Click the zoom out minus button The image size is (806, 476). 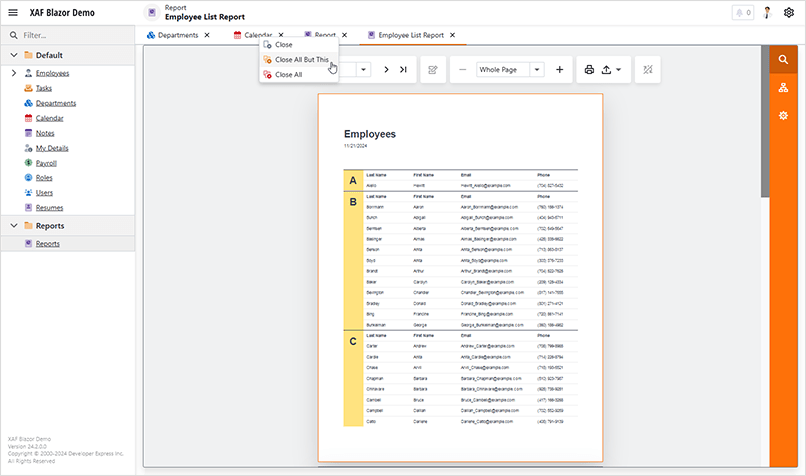coord(462,70)
